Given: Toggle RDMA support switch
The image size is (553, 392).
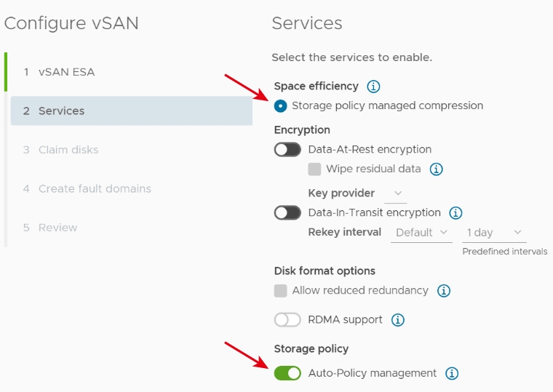Looking at the screenshot, I should point(287,320).
